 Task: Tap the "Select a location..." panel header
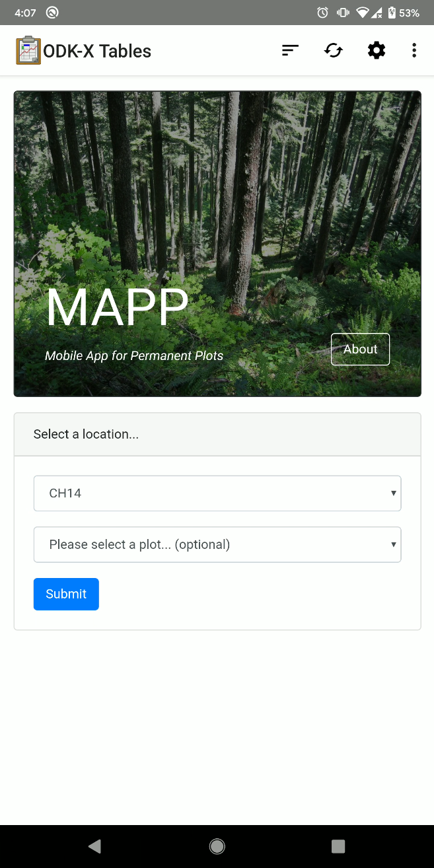[217, 435]
